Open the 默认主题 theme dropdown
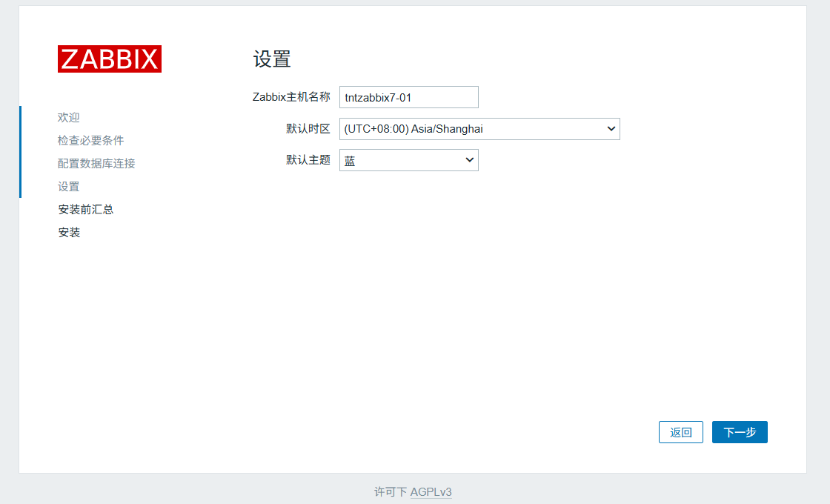Image resolution: width=830 pixels, height=504 pixels. 408,159
